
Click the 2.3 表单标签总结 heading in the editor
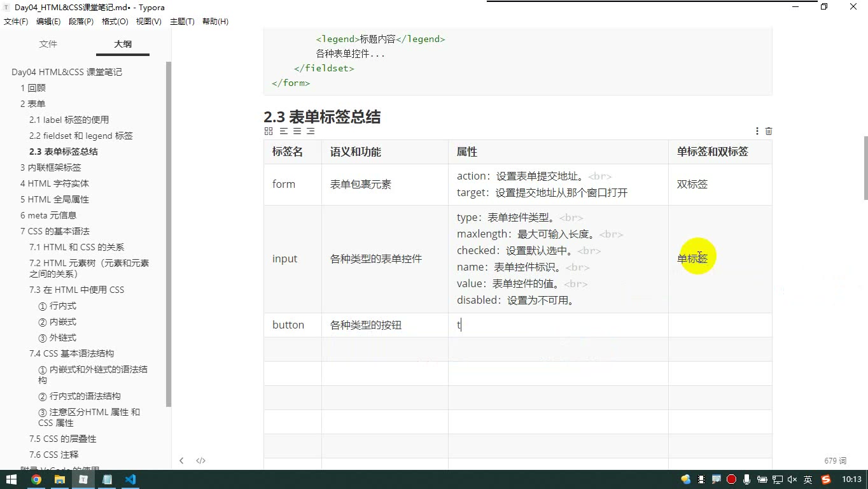(322, 117)
